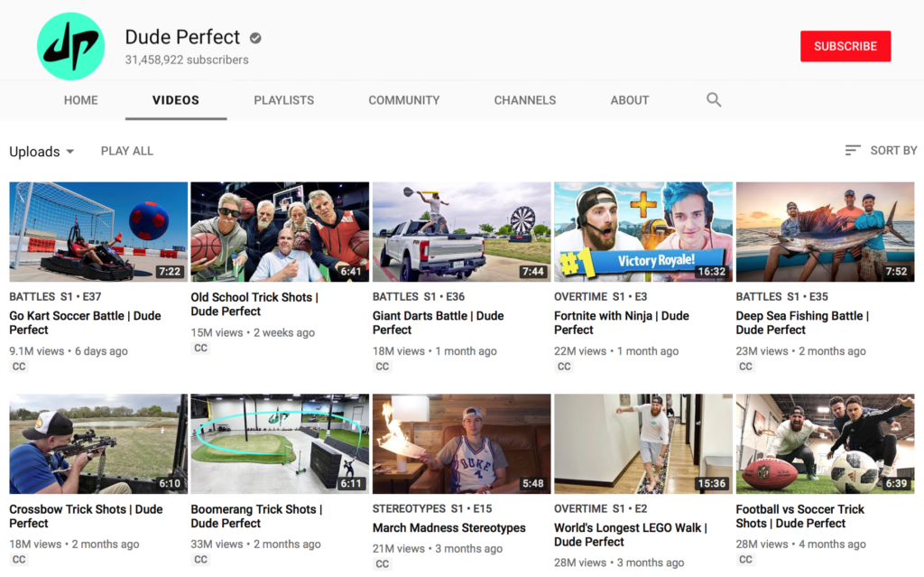Click the SUBSCRIBE button
The height and width of the screenshot is (577, 924).
pyautogui.click(x=845, y=45)
